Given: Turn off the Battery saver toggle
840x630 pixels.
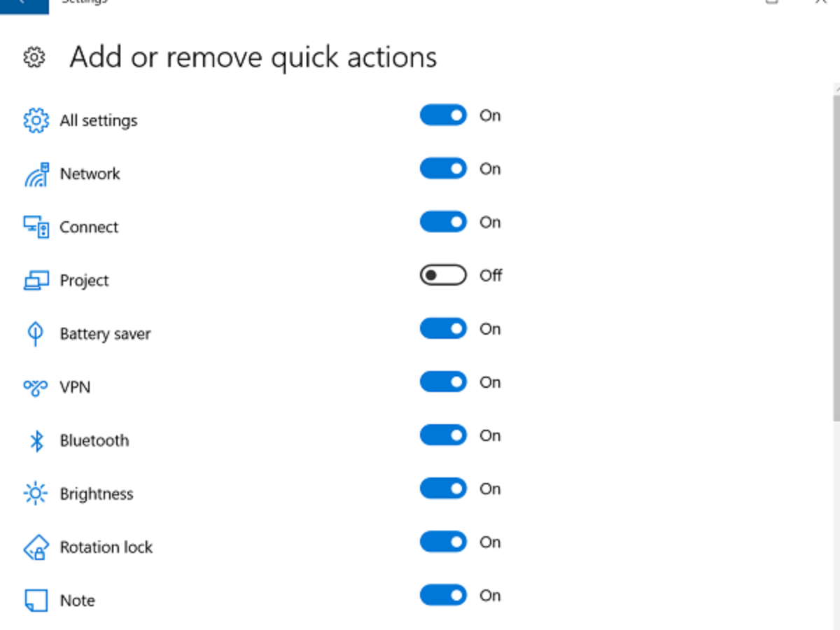Looking at the screenshot, I should click(443, 329).
